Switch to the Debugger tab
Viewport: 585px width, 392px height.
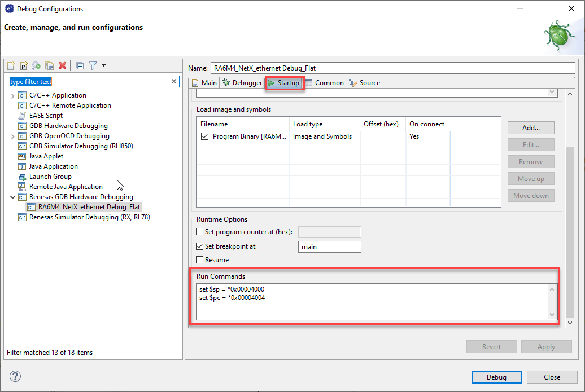(x=242, y=83)
